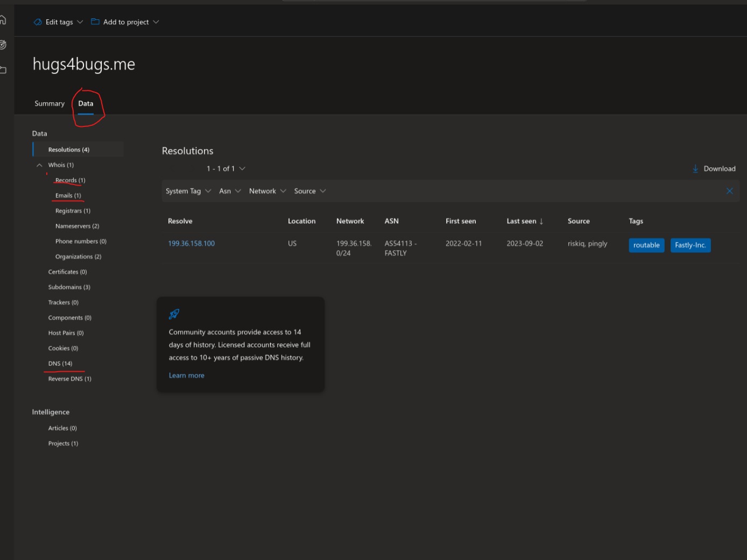This screenshot has width=747, height=560.
Task: Click the download arrow icon
Action: [x=695, y=168]
